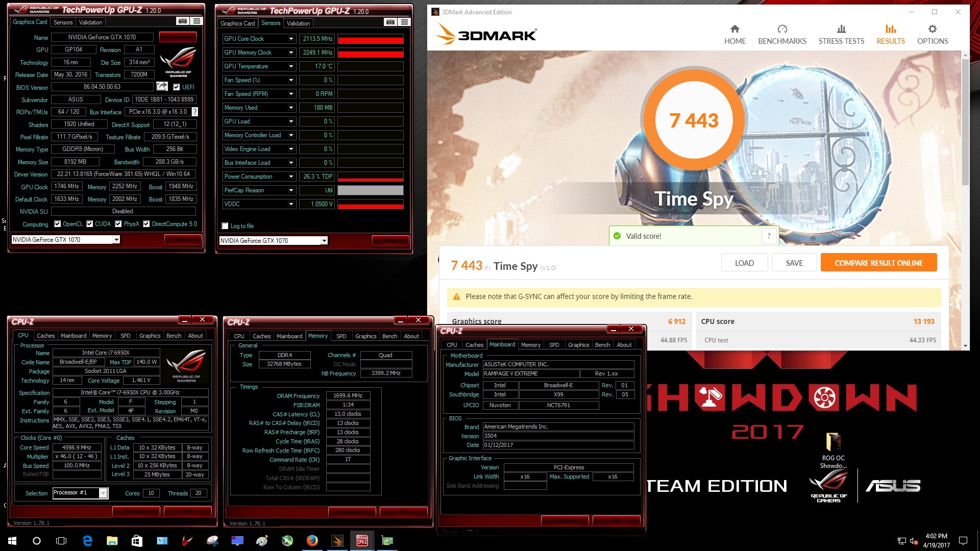Click the Results bar icon in 3DMark
980x551 pixels.
891,29
